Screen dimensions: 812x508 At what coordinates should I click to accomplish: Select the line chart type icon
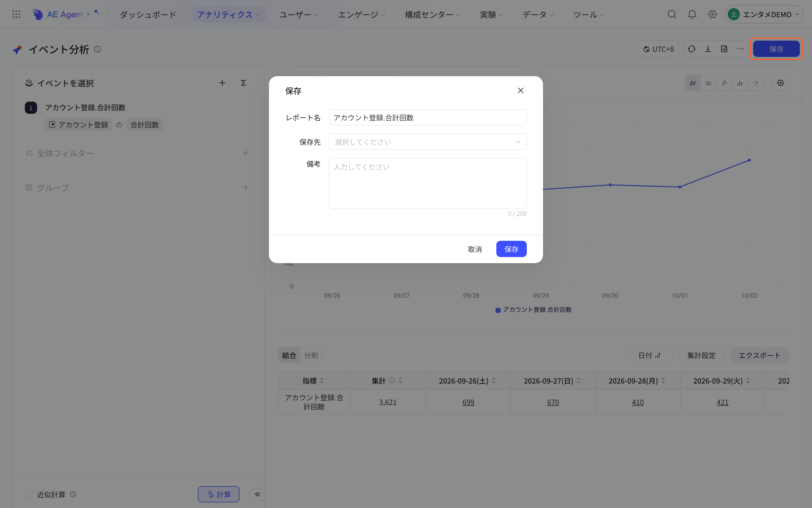[x=692, y=83]
